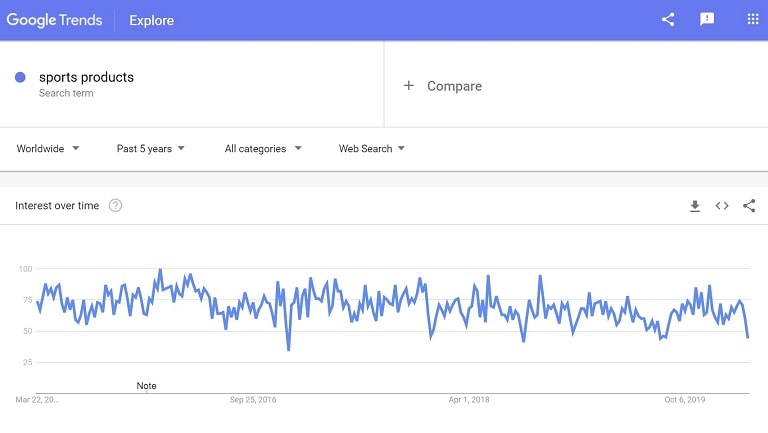Click the Oct 6, 2019 axis label

685,400
